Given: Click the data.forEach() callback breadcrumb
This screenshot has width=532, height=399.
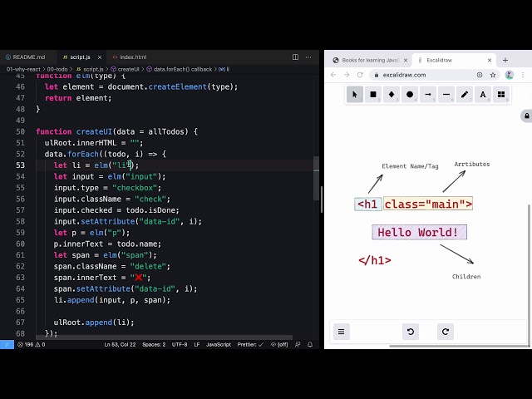Looking at the screenshot, I should [180, 69].
